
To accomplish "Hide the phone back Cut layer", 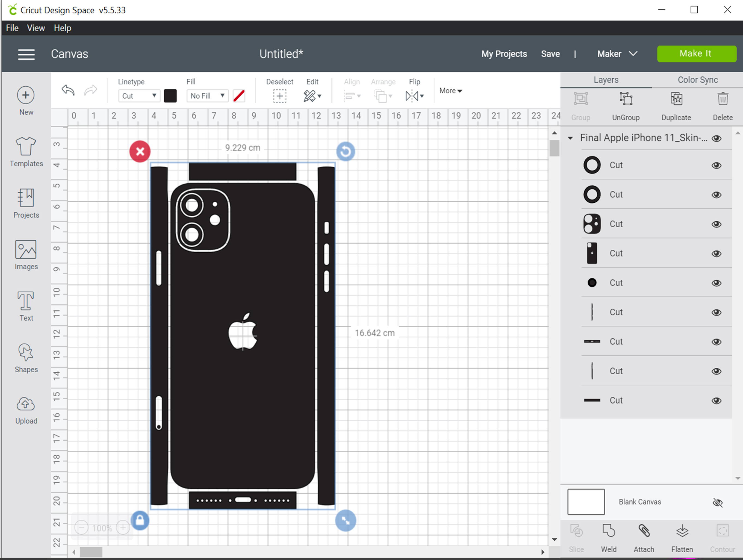I will [x=717, y=254].
